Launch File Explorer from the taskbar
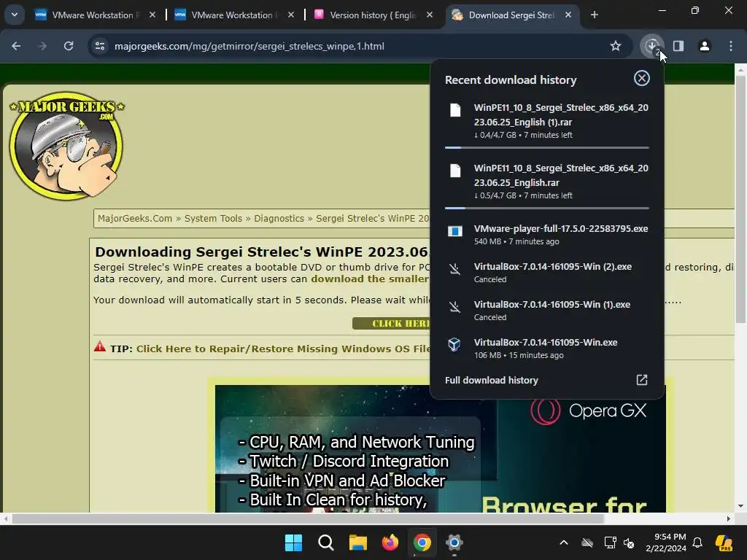 coord(357,542)
